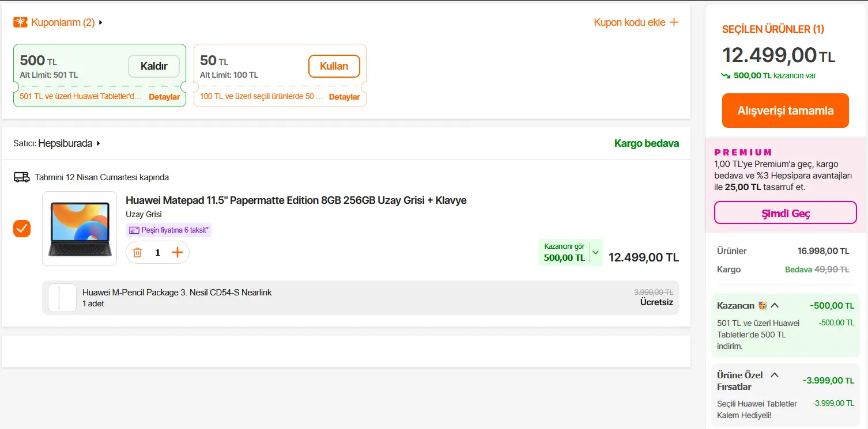Open the Huawei M-Pencil gift thumbnail

click(x=62, y=298)
